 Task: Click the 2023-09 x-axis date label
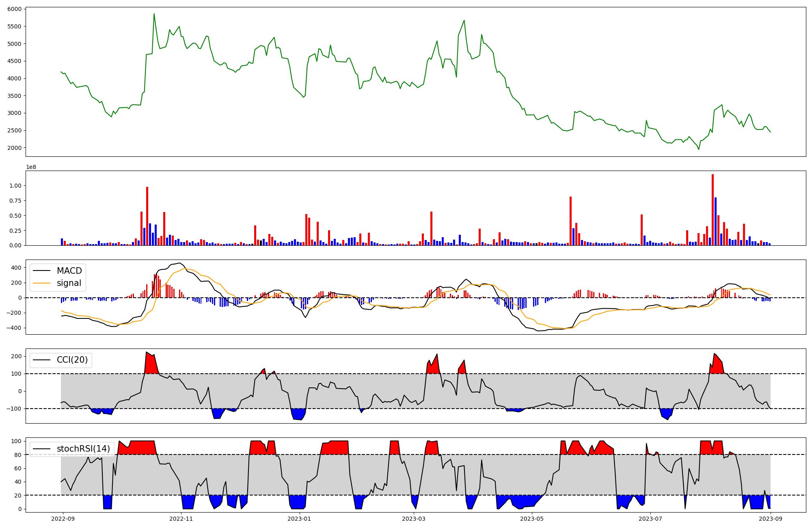pos(771,519)
